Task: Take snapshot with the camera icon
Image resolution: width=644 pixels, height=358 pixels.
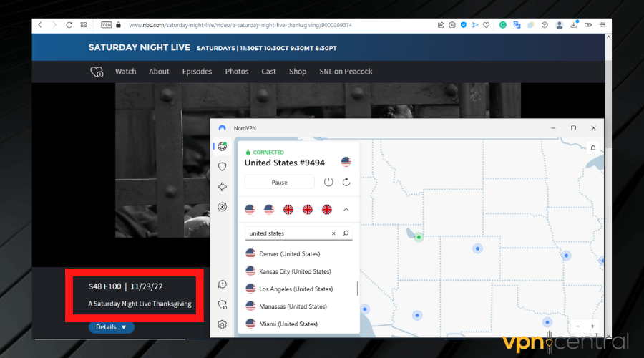Action: tap(452, 25)
